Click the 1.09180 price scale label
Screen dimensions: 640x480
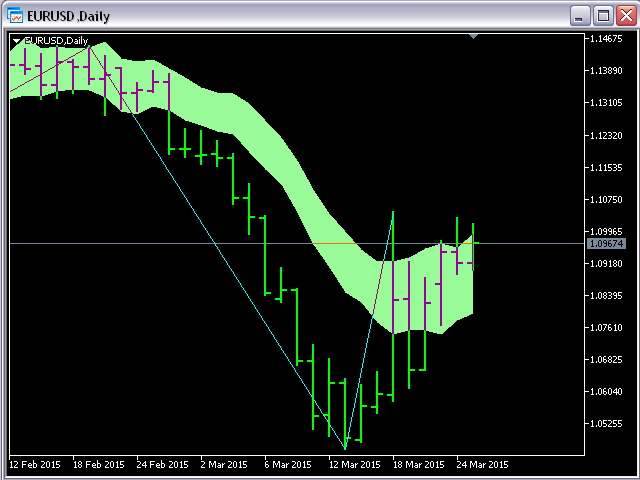point(607,264)
